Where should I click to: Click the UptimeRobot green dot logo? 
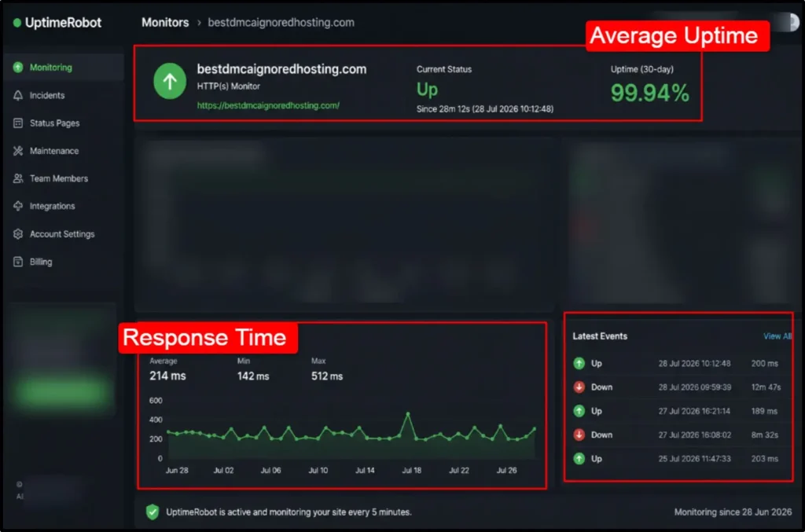coord(17,23)
